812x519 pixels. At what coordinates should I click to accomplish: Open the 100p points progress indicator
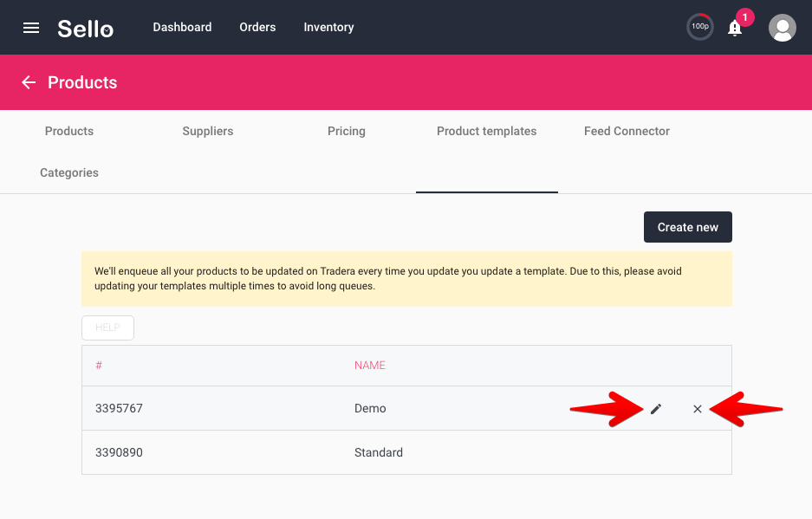(699, 26)
